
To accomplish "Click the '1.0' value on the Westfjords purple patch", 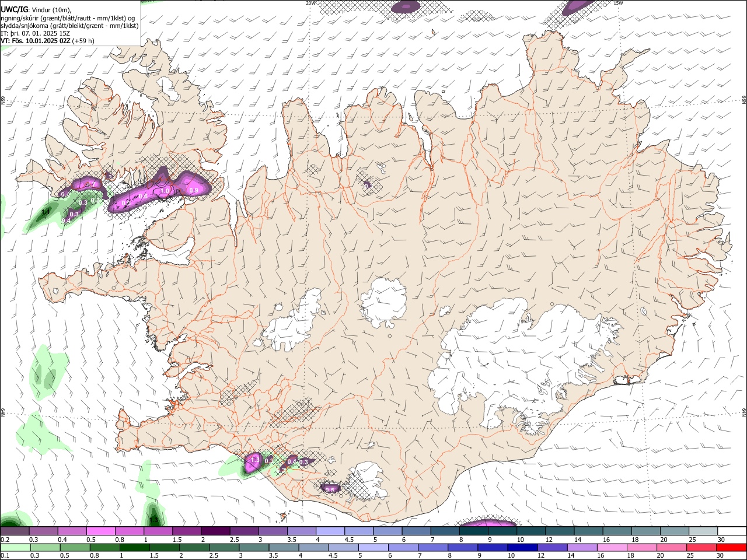I will point(164,190).
